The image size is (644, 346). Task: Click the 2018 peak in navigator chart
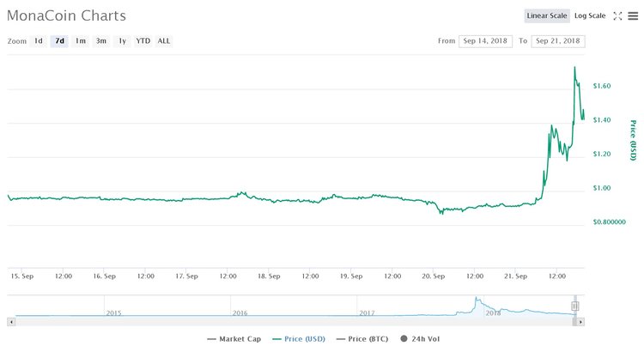(477, 298)
